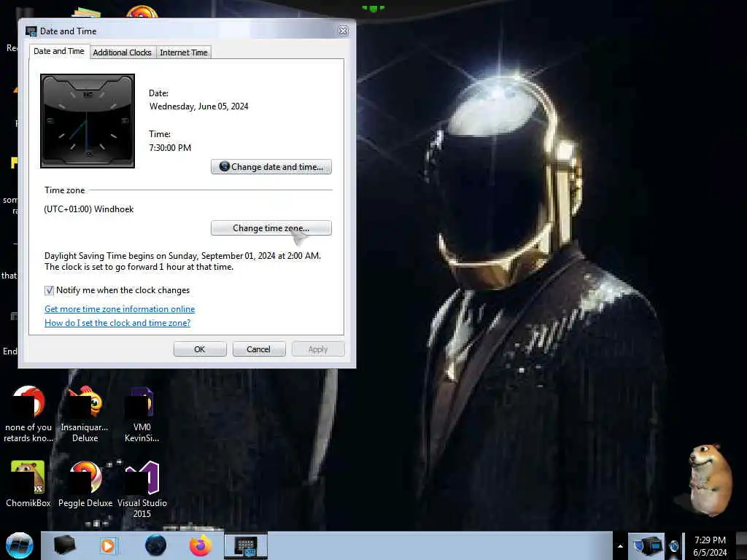Click the (UTC+01:00) Windhoek time zone text
Image resolution: width=747 pixels, height=560 pixels.
[88, 209]
